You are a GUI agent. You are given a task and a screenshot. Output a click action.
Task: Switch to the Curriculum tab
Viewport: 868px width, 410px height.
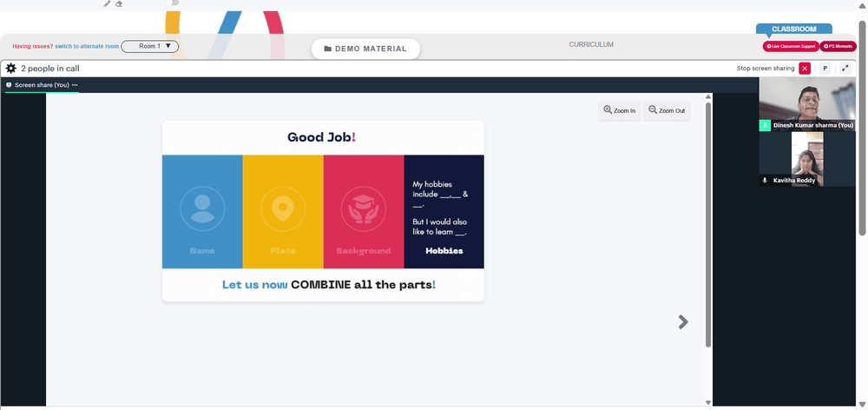click(x=591, y=44)
